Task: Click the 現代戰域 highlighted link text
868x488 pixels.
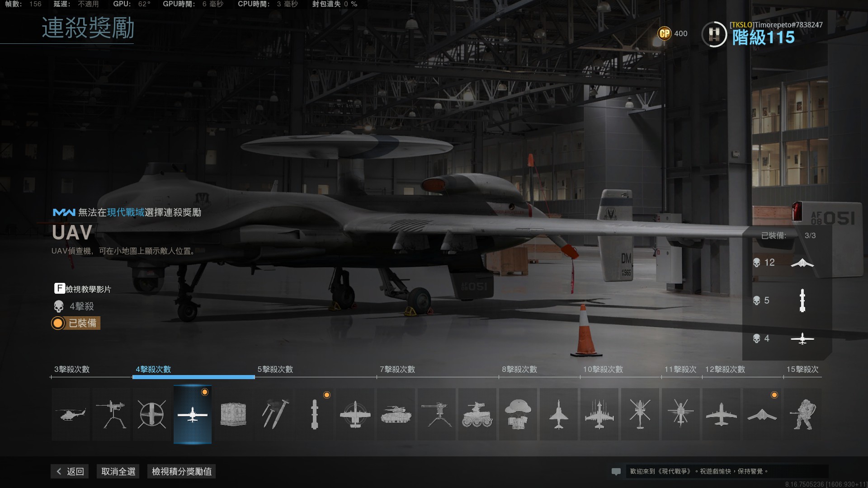Action: [x=126, y=212]
